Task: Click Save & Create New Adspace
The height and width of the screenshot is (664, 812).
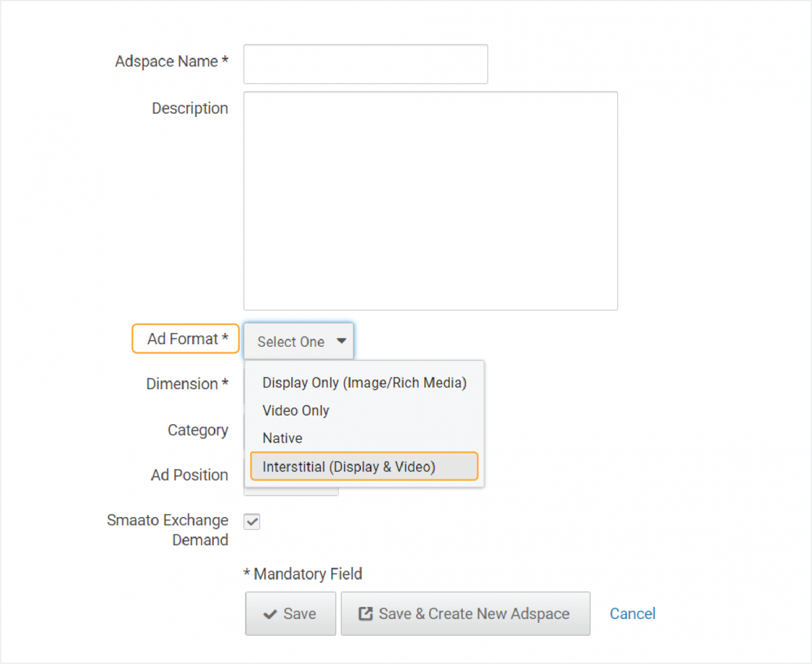Action: [x=465, y=614]
